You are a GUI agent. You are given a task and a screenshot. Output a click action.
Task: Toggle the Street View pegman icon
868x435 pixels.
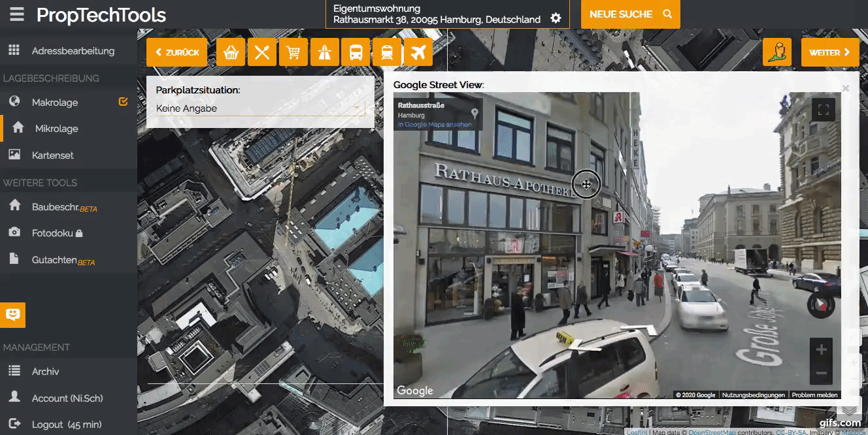click(x=777, y=52)
